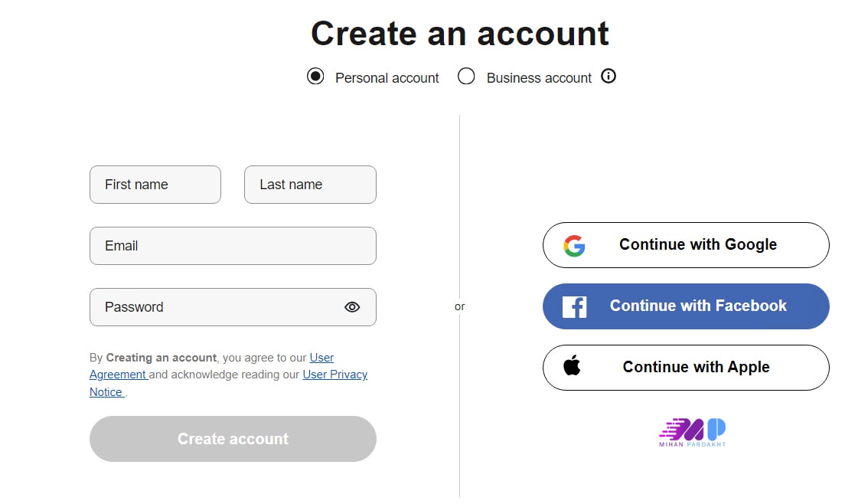868x504 pixels.
Task: Click the Facebook logo icon
Action: (x=574, y=306)
